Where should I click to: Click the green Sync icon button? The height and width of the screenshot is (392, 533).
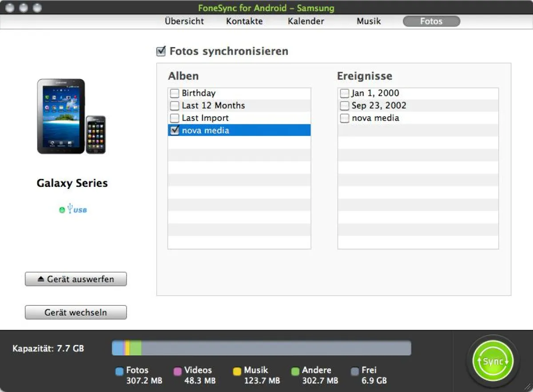(493, 361)
